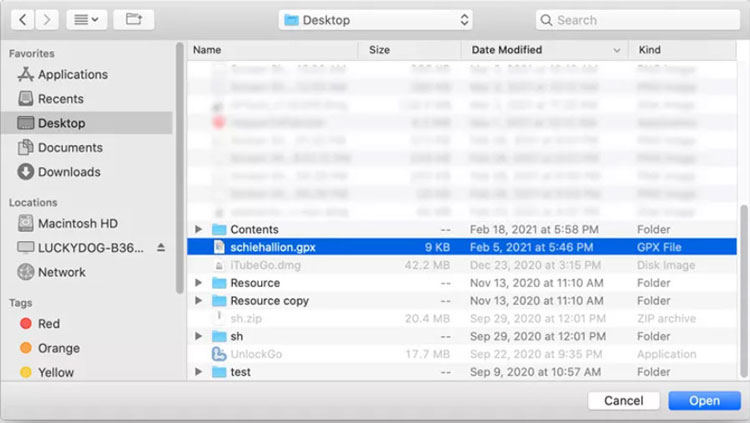Screen dimensions: 750x423
Task: Click the UnlockGo application icon
Action: (219, 354)
